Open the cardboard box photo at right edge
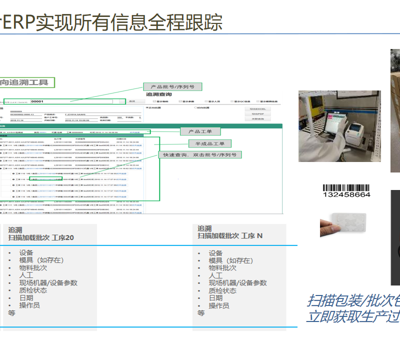The height and width of the screenshot is (360, 400). click(395, 111)
